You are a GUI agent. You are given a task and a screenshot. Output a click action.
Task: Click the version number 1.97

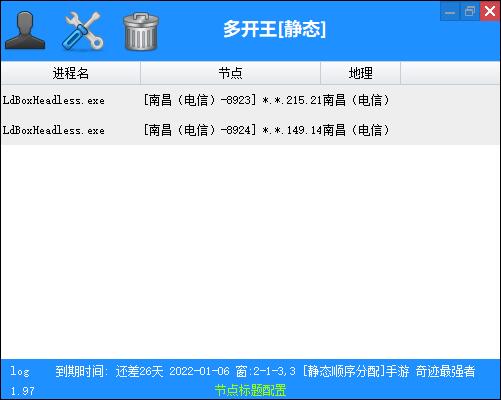pyautogui.click(x=22, y=391)
